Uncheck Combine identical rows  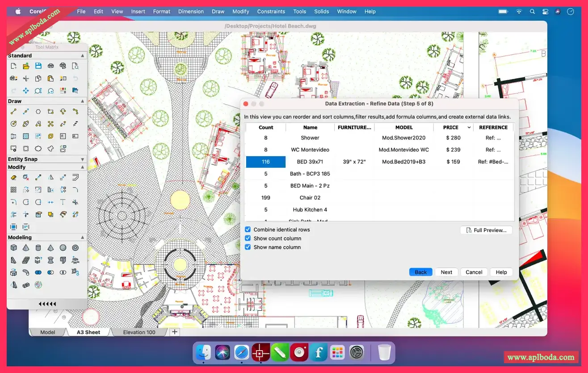tap(248, 229)
